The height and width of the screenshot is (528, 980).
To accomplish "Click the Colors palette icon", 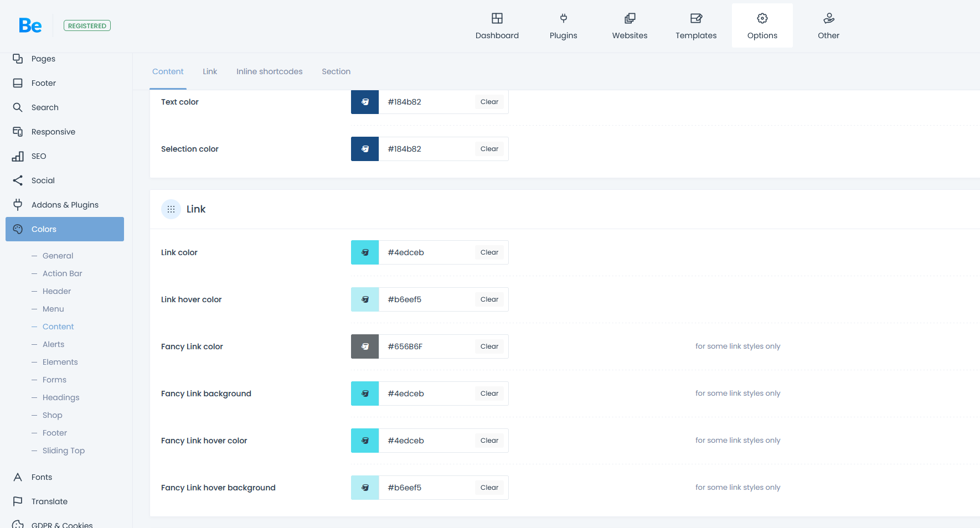I will pos(18,229).
